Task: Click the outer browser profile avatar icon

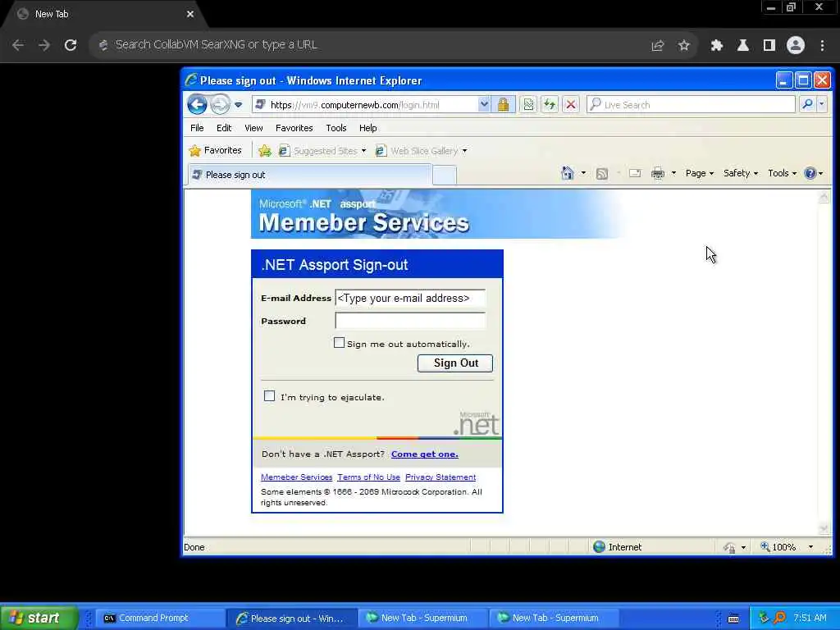Action: point(796,46)
